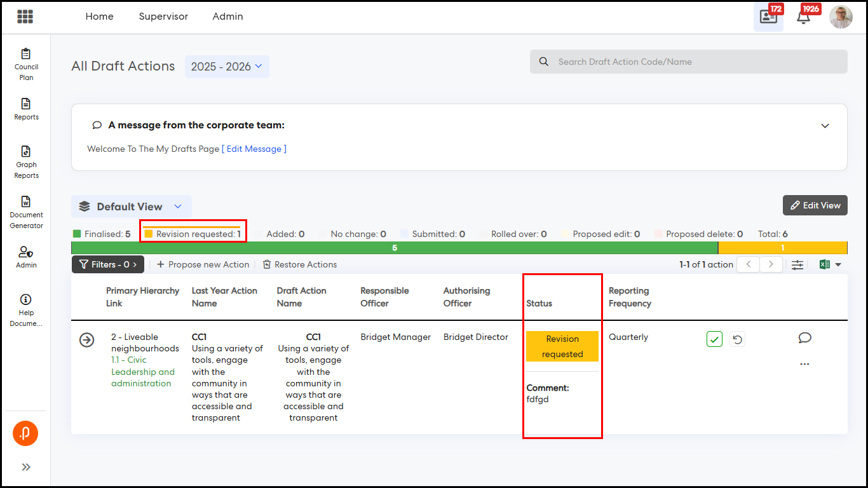Click the Edit Message link

(254, 149)
